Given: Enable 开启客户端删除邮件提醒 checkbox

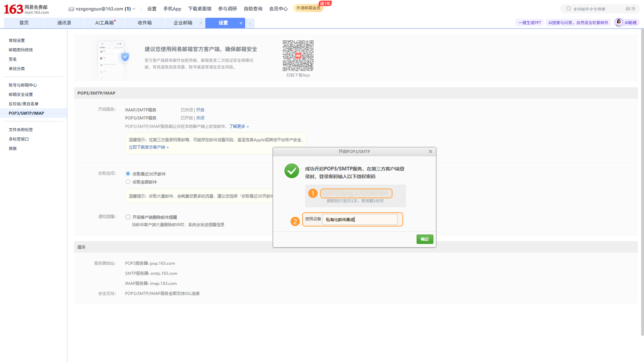Looking at the screenshot, I should [128, 217].
